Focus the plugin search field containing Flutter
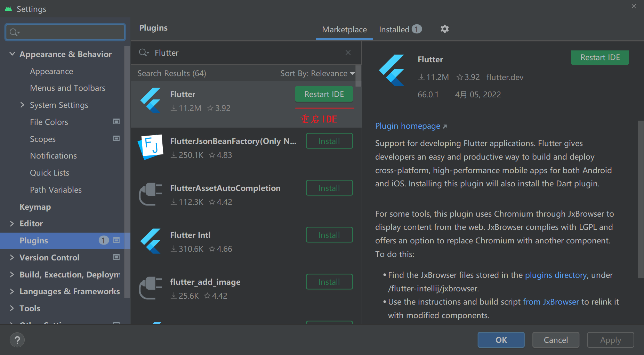644x355 pixels. coord(246,53)
